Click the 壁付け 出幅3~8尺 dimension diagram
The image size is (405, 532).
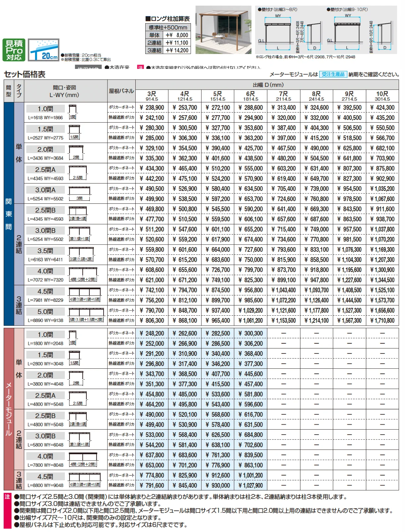coord(290,31)
